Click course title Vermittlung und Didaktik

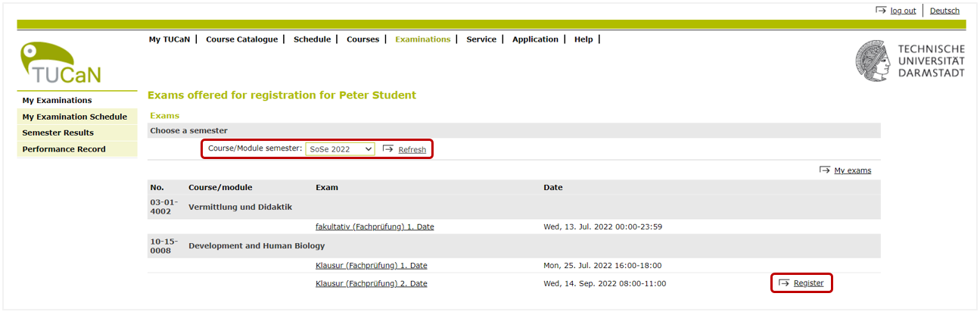coord(240,207)
